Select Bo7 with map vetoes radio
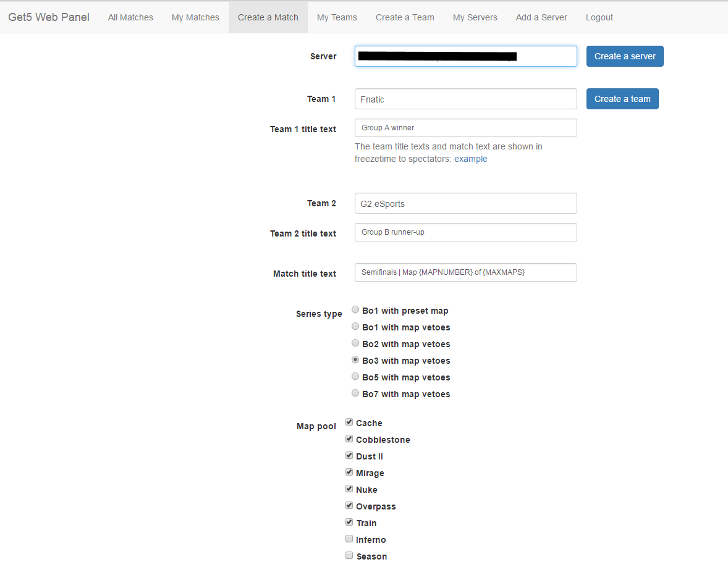Viewport: 728px width, 562px height. click(x=355, y=393)
